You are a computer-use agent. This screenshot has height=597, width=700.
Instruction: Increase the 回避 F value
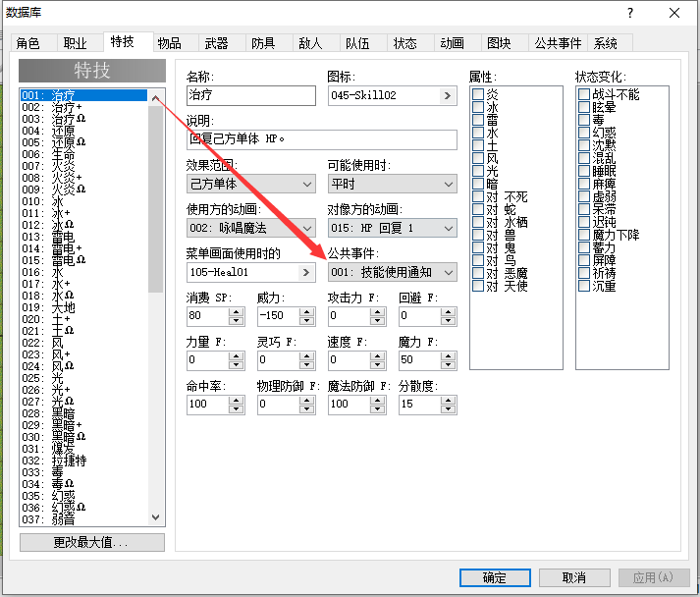tap(449, 311)
